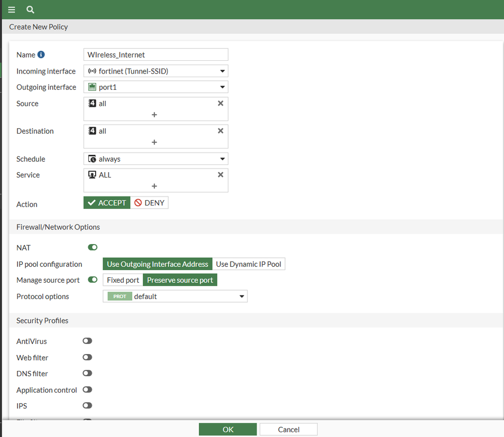Enable the IPS security profile
Screen dimensions: 504x437
87,405
